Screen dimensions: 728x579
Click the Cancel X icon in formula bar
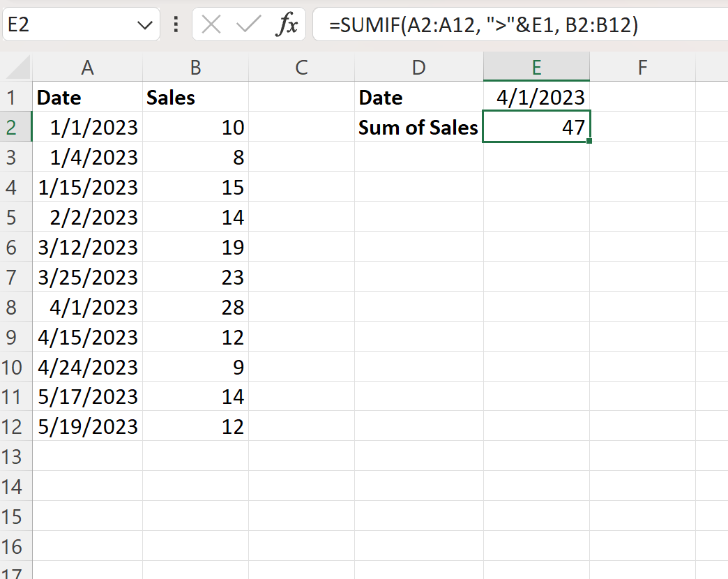[211, 26]
